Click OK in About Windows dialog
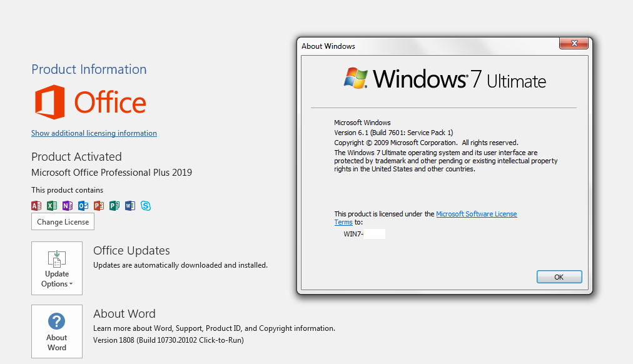The width and height of the screenshot is (633, 364). click(x=559, y=277)
